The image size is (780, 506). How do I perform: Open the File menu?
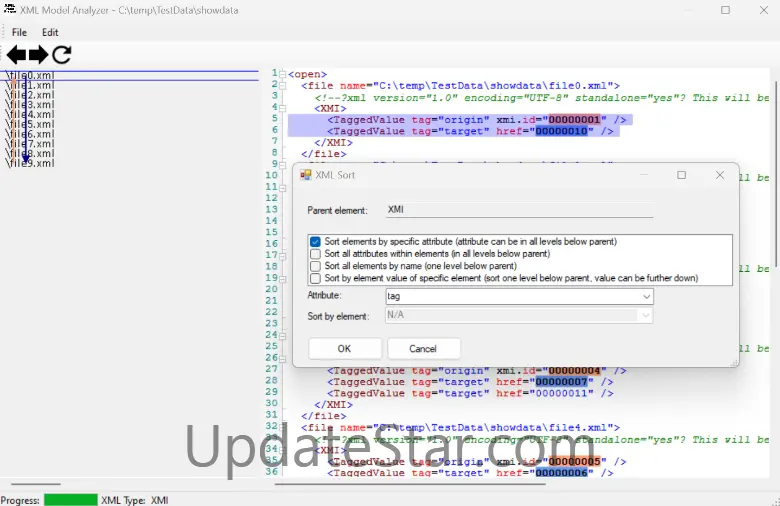(x=19, y=32)
